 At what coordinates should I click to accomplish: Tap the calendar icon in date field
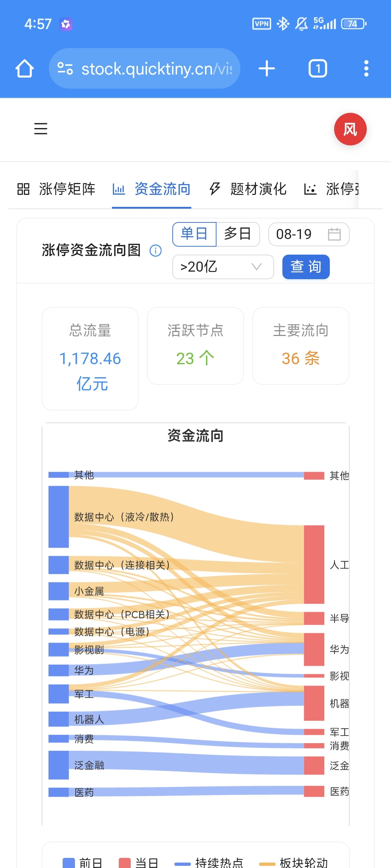point(334,234)
